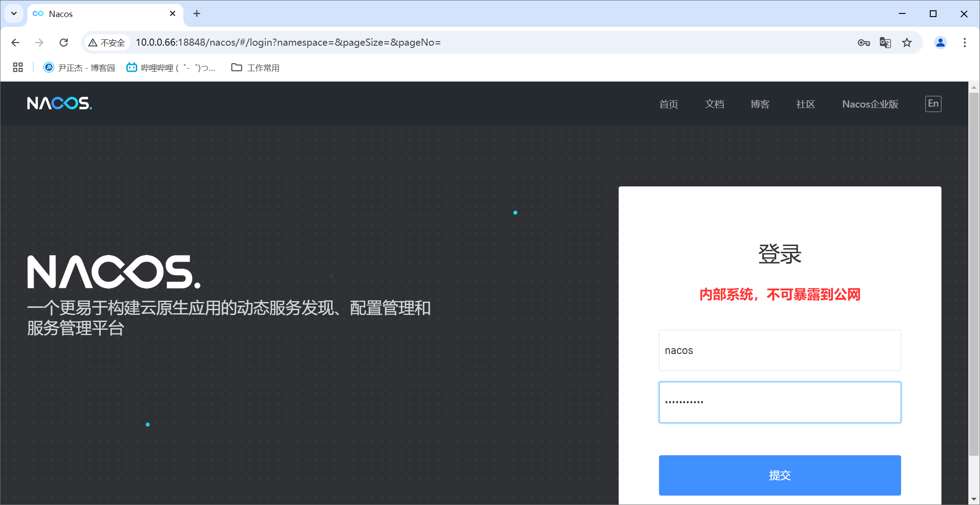
Task: Switch language with the En toggle
Action: 933,104
